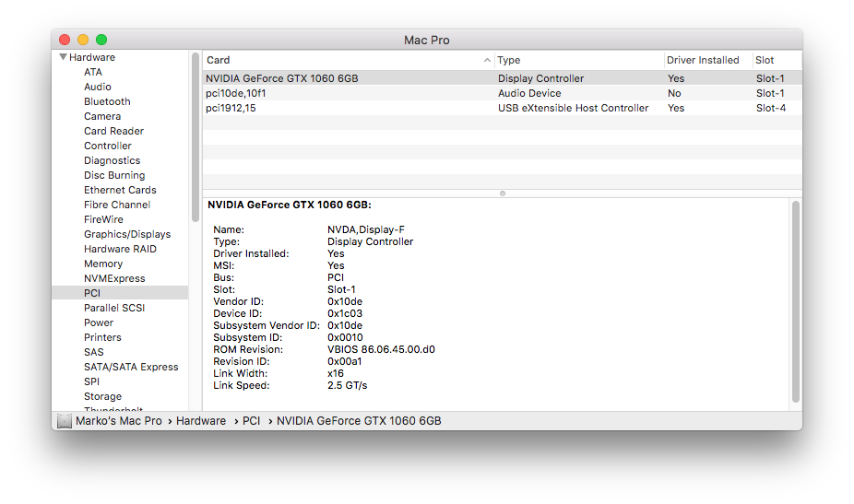This screenshot has width=854, height=504.
Task: Open Diagnostics in the sidebar
Action: click(x=113, y=160)
